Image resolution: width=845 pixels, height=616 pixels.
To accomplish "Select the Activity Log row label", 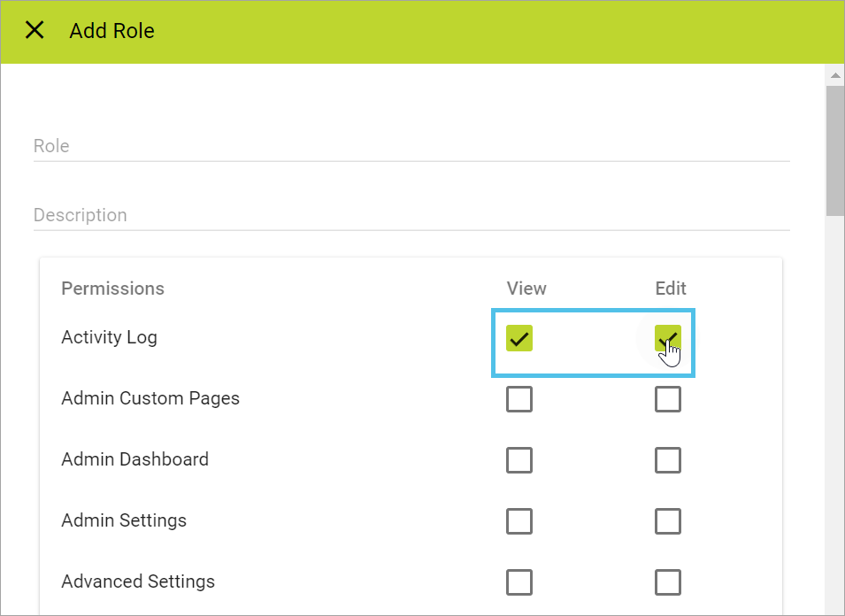I will (x=109, y=337).
